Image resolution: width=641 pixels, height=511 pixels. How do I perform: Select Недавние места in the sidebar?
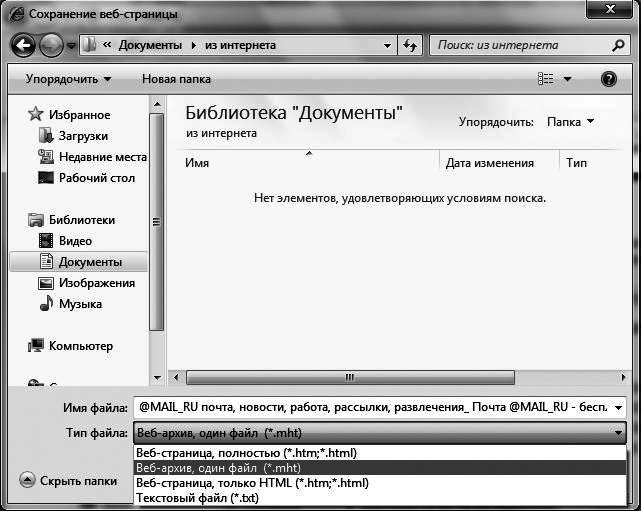[103, 157]
